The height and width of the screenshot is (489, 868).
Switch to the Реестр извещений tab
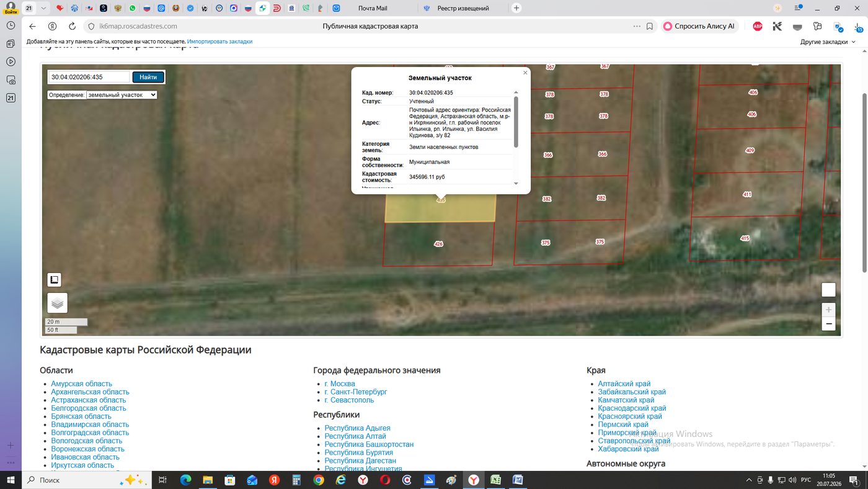point(463,8)
